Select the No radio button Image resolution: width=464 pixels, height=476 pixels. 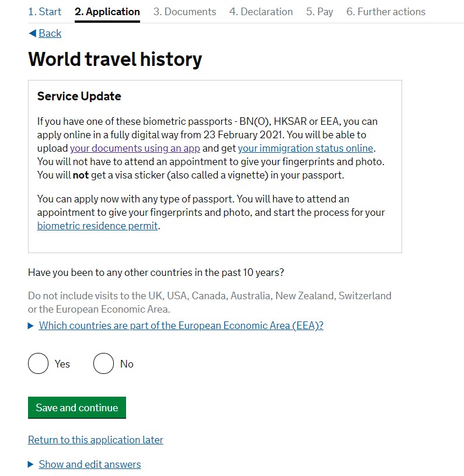(x=103, y=363)
